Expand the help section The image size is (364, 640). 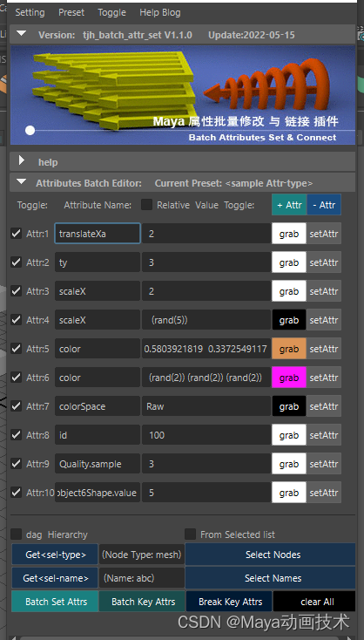[x=22, y=161]
